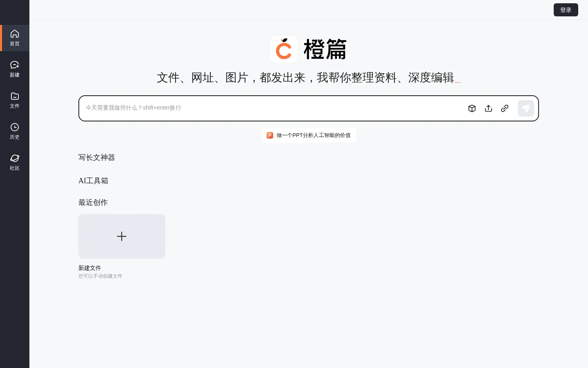Viewport: 588px width, 368px height.
Task: Click the tagline starting with 文件、网址、图片
Action: tap(305, 78)
